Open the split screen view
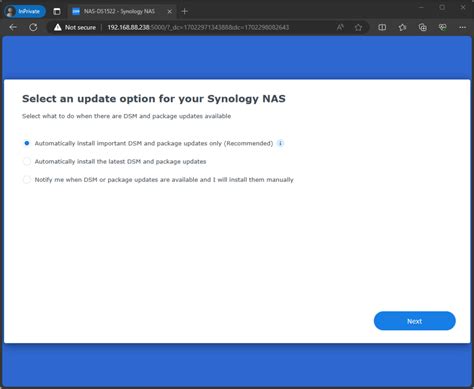This screenshot has width=474, height=389. tap(382, 27)
